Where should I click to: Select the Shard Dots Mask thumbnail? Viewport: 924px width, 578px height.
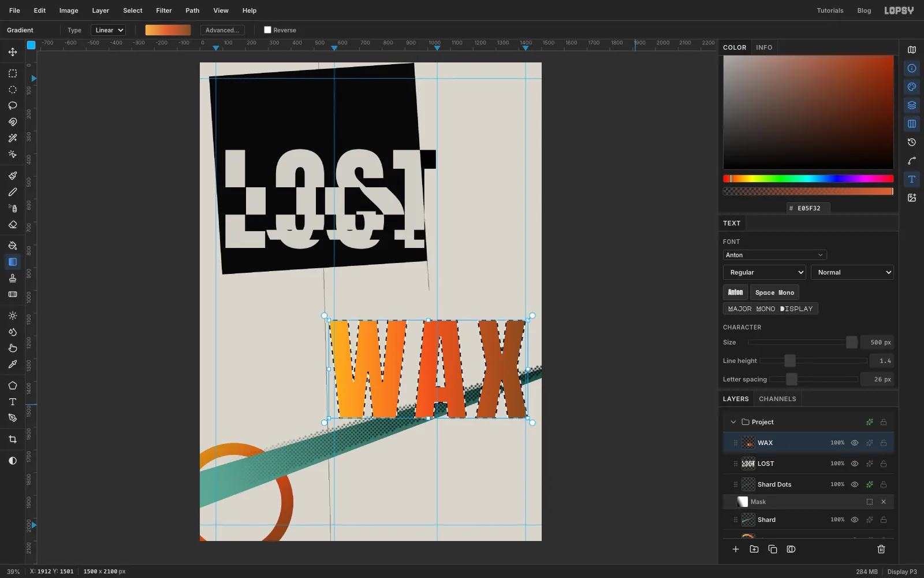pos(743,502)
